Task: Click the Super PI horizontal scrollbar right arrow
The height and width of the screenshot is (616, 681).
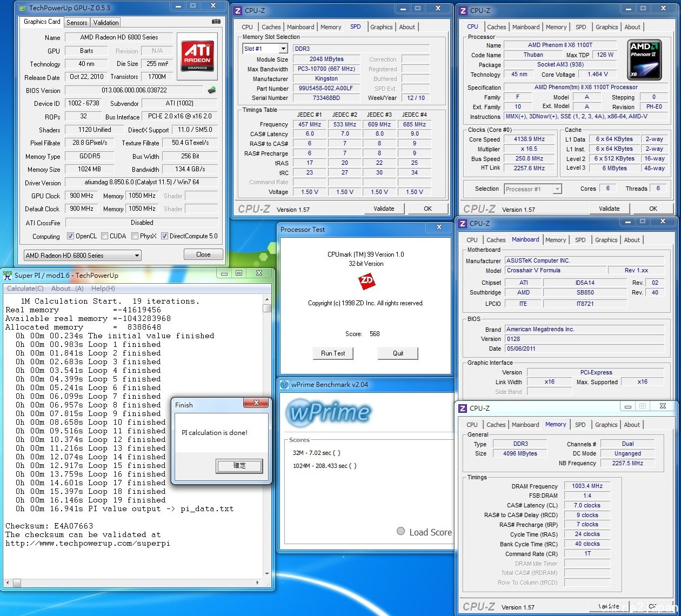Action: [258, 583]
